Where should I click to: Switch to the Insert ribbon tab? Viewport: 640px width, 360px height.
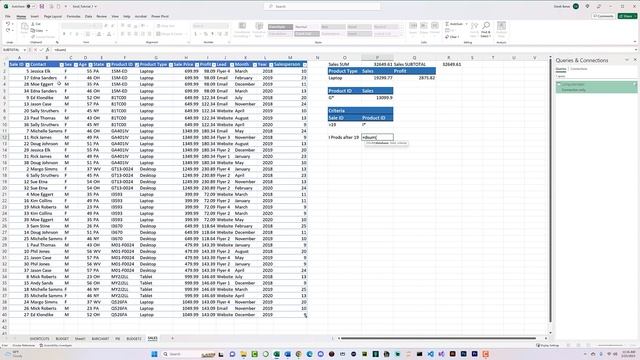coord(35,16)
